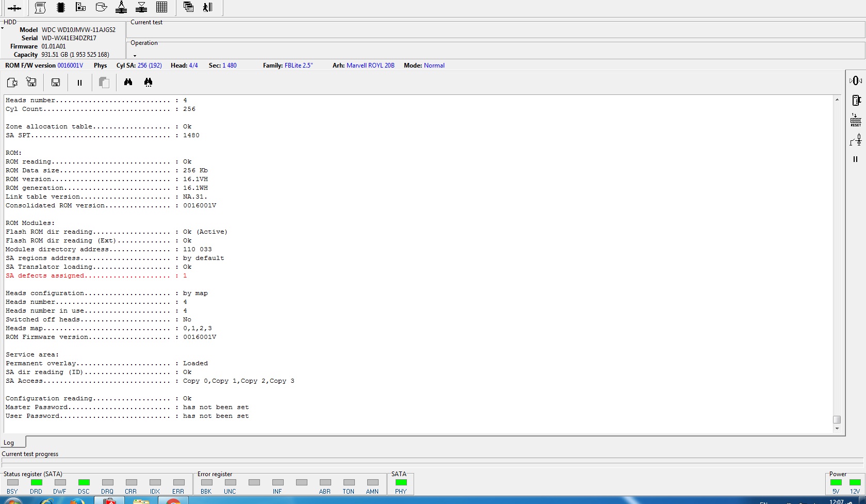Click the DWF status indicator
The width and height of the screenshot is (866, 504).
pos(60,482)
